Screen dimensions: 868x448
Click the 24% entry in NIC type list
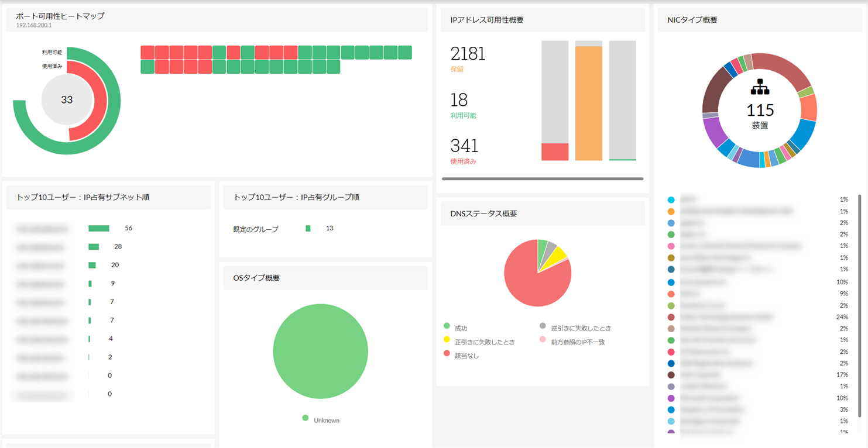pos(757,316)
